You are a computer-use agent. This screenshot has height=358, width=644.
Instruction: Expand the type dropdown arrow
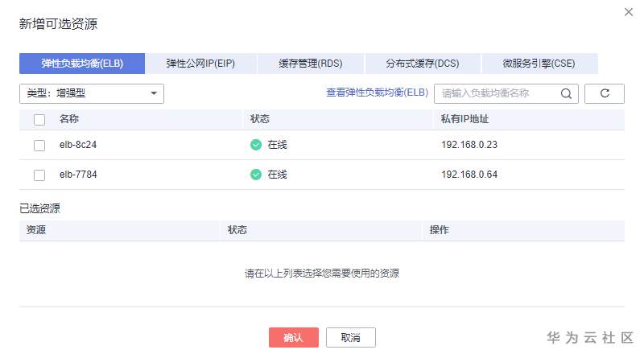tap(154, 93)
